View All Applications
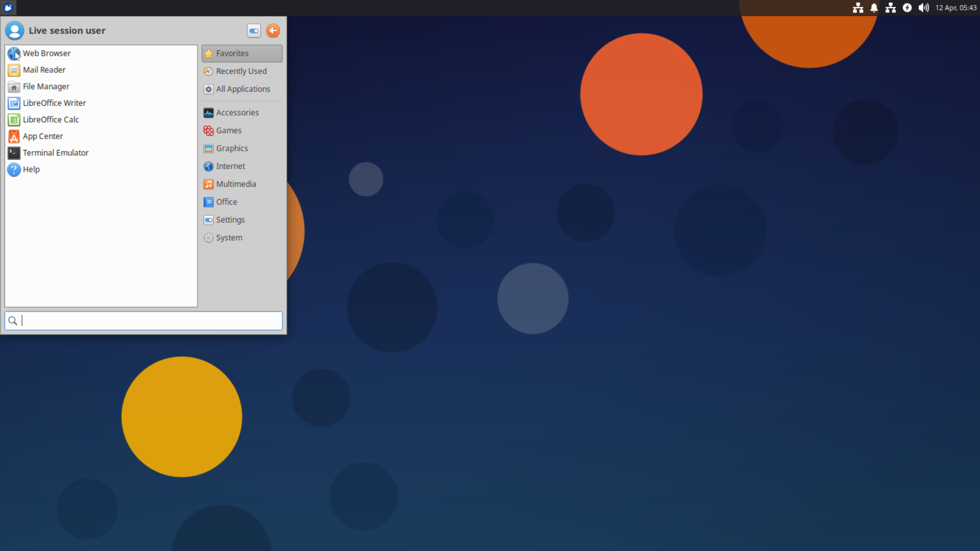Image resolution: width=980 pixels, height=551 pixels. coord(243,89)
